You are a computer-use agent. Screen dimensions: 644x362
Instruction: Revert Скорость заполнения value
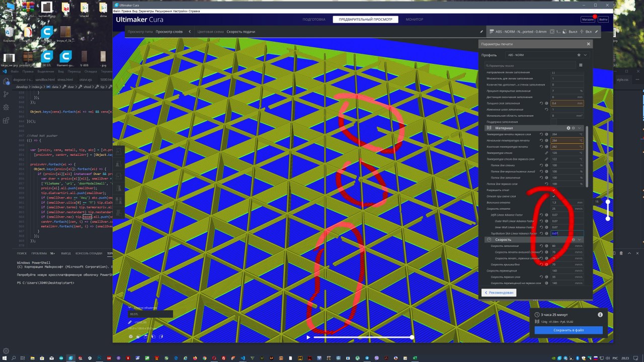[x=541, y=246]
